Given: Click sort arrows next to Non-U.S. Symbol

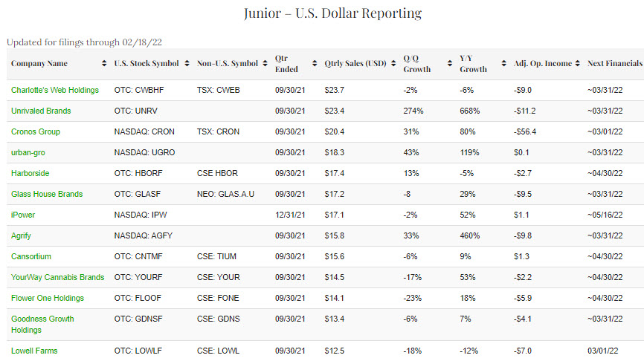Looking at the screenshot, I should coord(265,64).
